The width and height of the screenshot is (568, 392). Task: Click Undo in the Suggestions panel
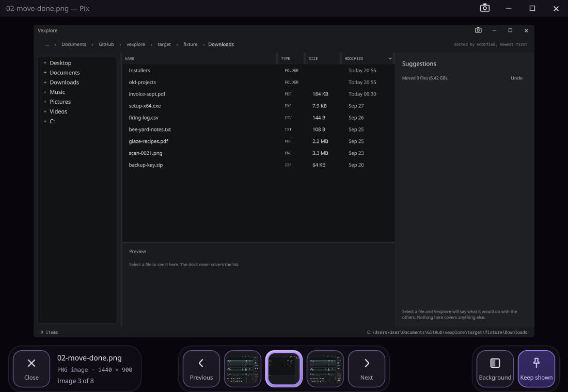pos(516,78)
